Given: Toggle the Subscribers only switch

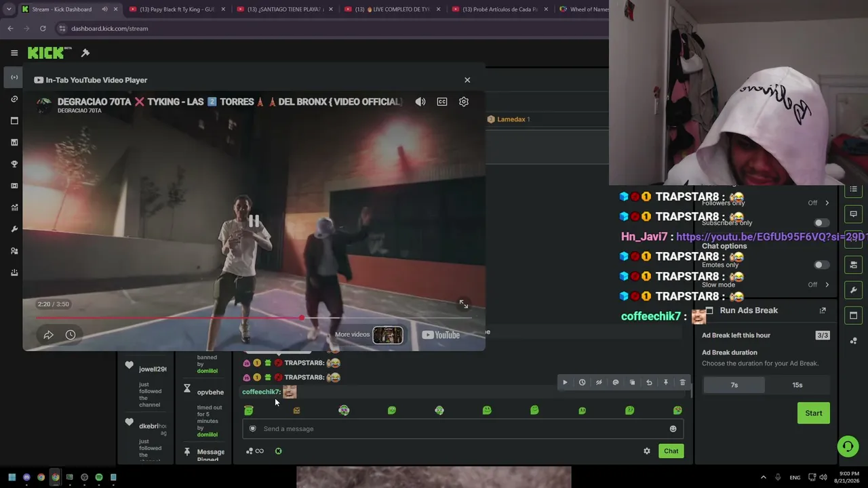Looking at the screenshot, I should click(x=821, y=223).
